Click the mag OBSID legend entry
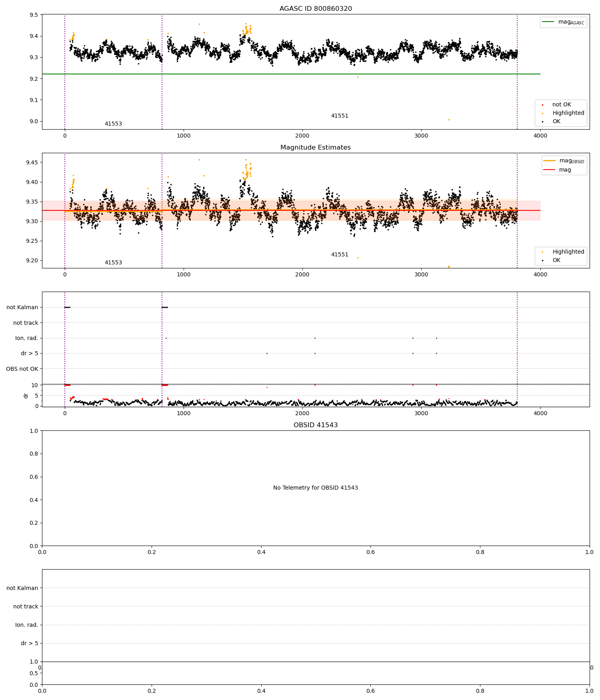 [564, 161]
